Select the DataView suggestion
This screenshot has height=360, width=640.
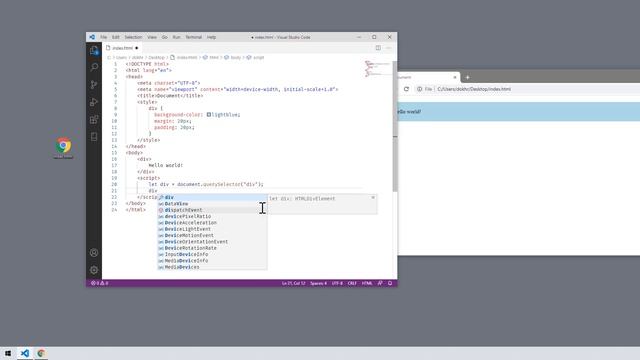coord(212,204)
